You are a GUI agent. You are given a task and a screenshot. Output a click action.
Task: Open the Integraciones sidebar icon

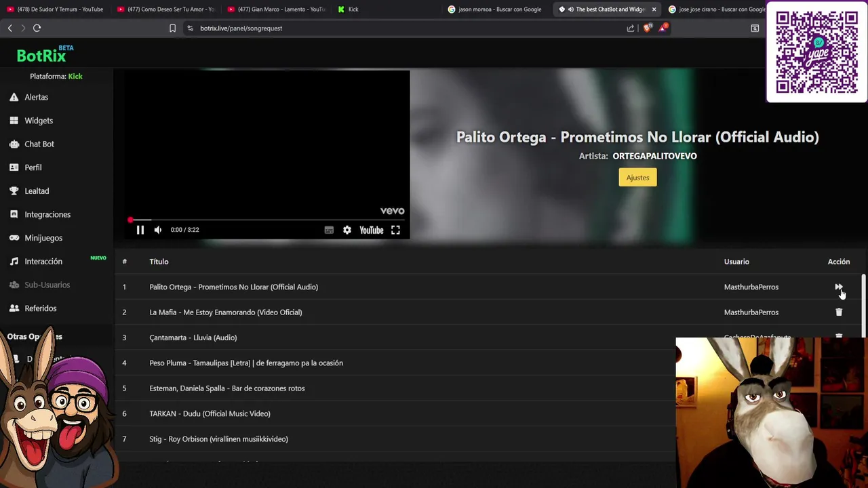point(14,214)
